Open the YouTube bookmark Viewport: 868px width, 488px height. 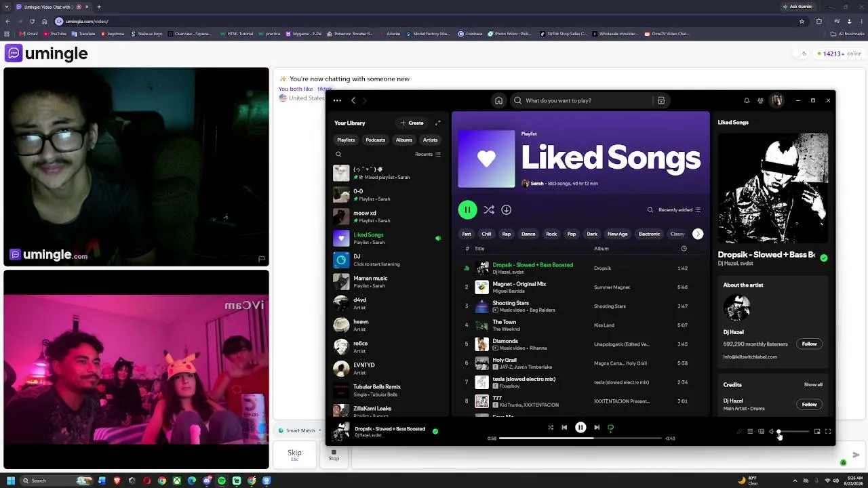coord(55,34)
